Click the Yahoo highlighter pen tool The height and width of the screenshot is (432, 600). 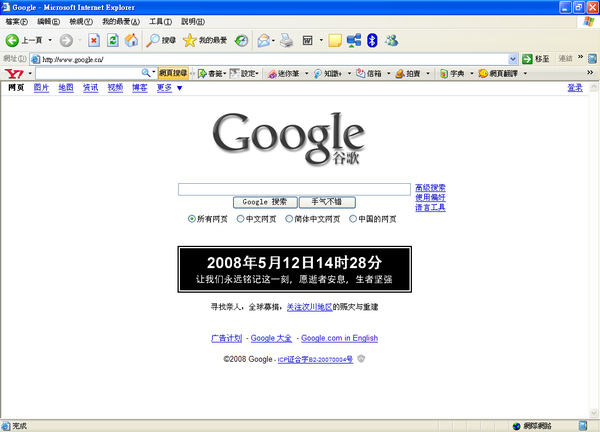283,73
